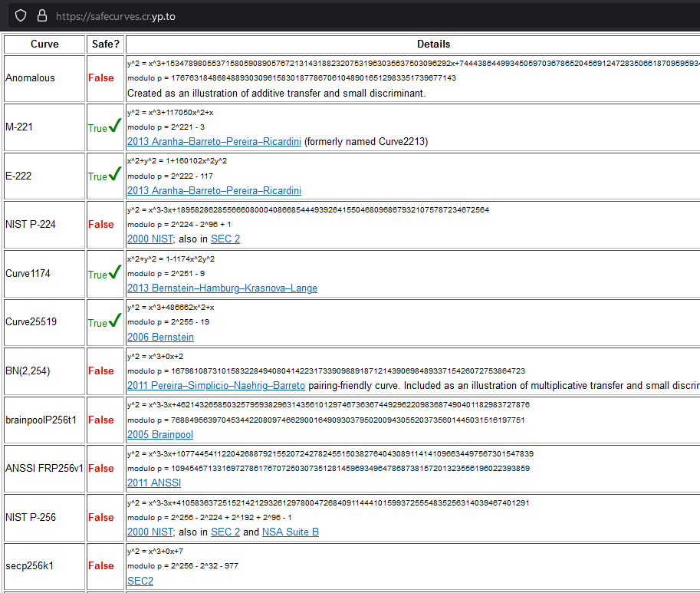Click the padlock site security icon

(x=42, y=16)
